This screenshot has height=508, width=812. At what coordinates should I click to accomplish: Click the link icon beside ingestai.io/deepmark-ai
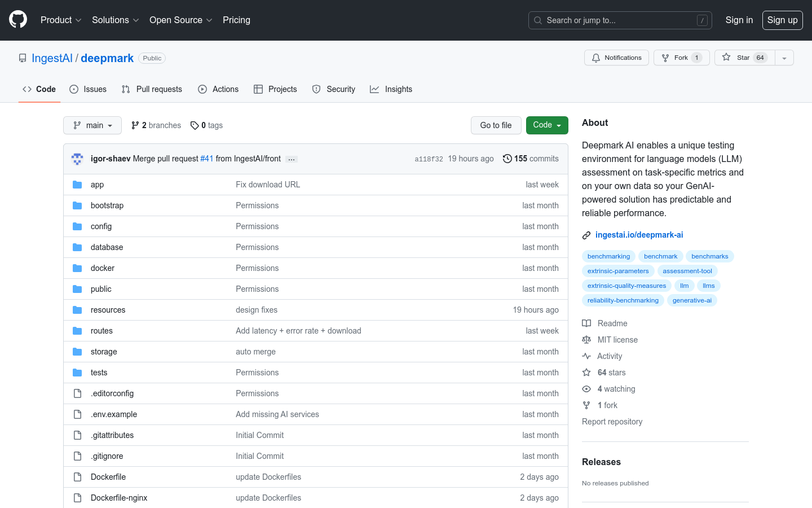point(586,235)
